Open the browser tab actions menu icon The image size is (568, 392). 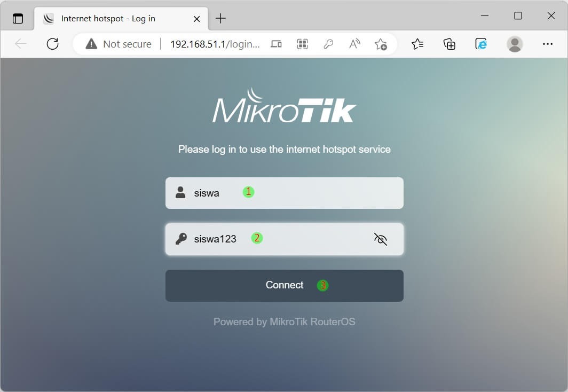pyautogui.click(x=18, y=19)
